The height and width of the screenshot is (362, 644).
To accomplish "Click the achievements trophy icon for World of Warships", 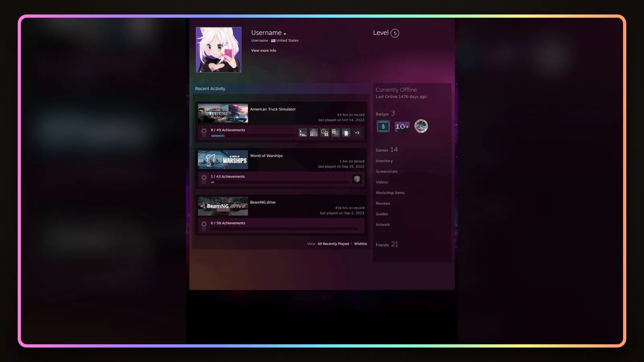I will point(204,179).
